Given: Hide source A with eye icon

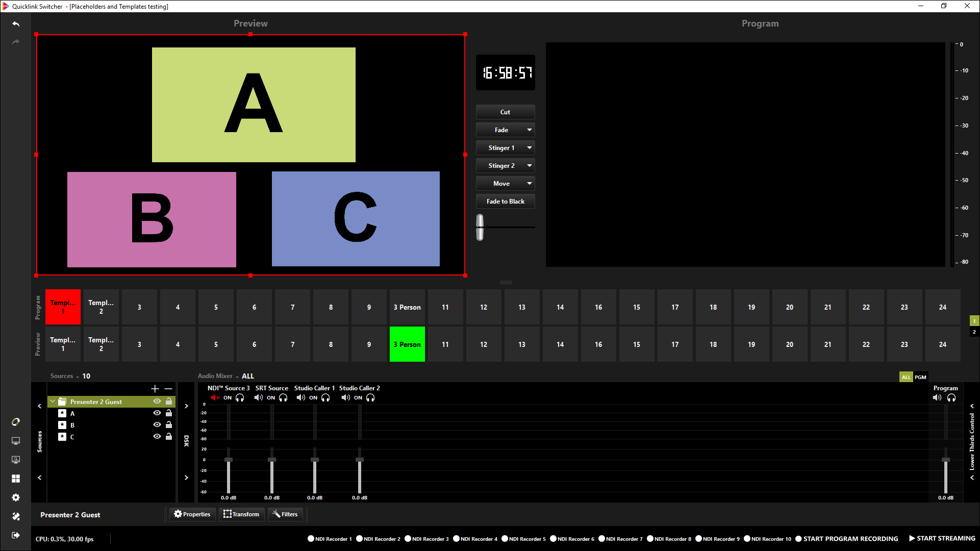Looking at the screenshot, I should point(157,413).
